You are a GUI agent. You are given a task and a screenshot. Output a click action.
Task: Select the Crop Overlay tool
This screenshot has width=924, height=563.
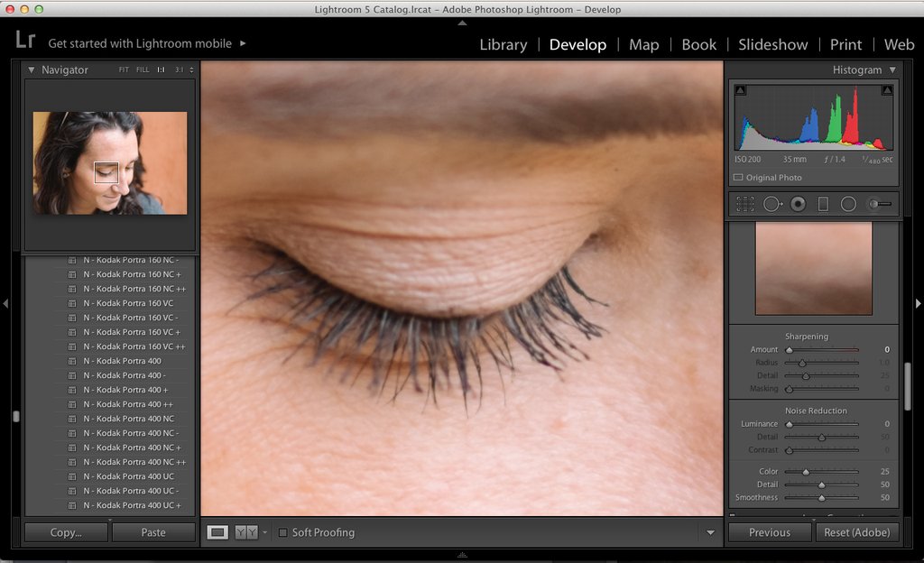coord(744,204)
